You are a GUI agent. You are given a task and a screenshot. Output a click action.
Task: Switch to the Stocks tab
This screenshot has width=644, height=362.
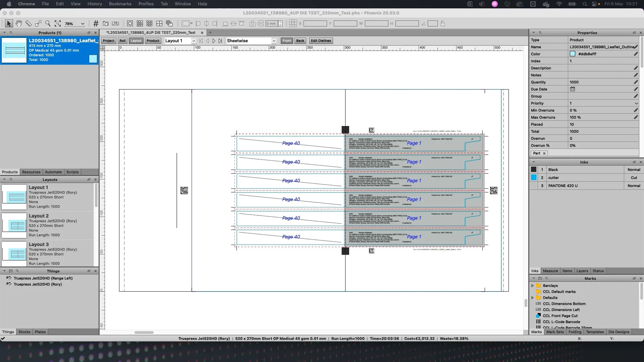coord(24,332)
